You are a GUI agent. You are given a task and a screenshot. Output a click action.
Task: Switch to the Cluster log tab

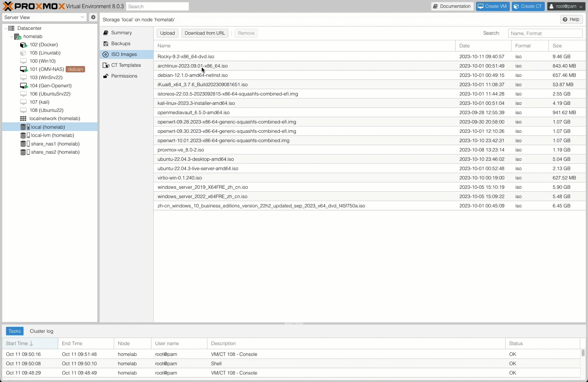click(41, 331)
